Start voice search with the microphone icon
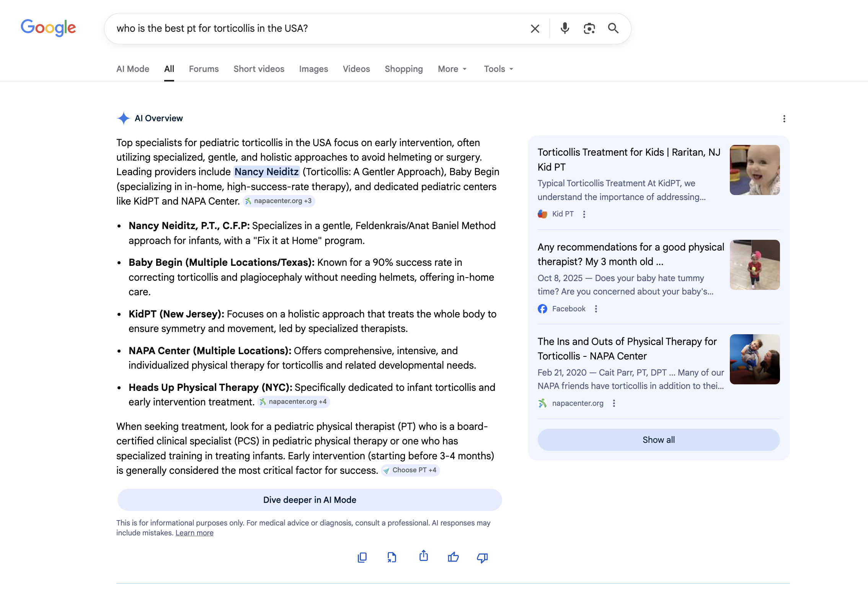 (565, 28)
